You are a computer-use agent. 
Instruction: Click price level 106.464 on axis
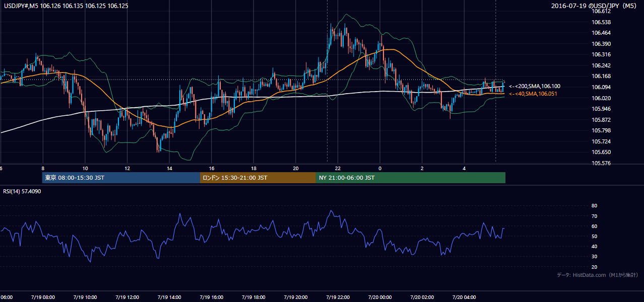pyautogui.click(x=601, y=33)
